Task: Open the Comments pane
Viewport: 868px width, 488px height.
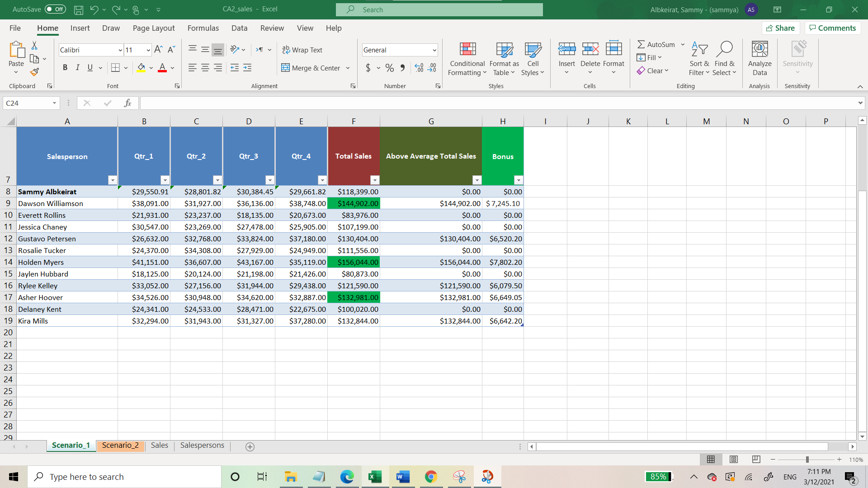Action: click(832, 28)
